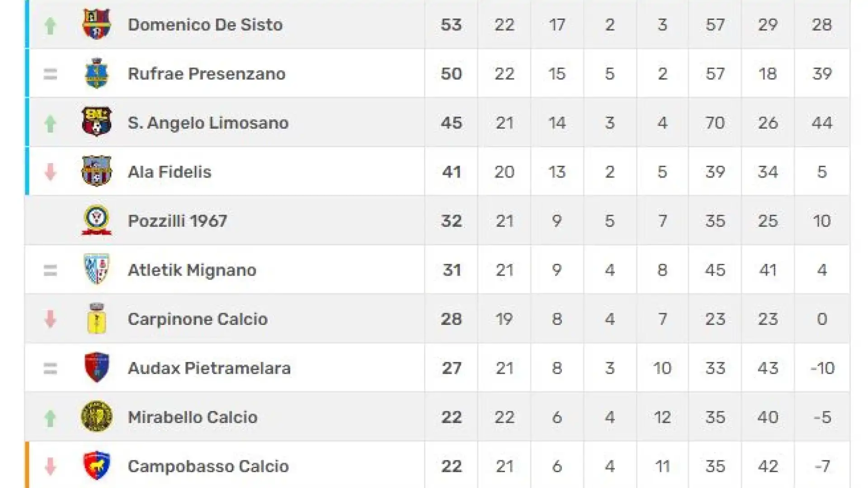Click the Mirabello Calcio round lion badge
The height and width of the screenshot is (488, 868).
coord(96,417)
